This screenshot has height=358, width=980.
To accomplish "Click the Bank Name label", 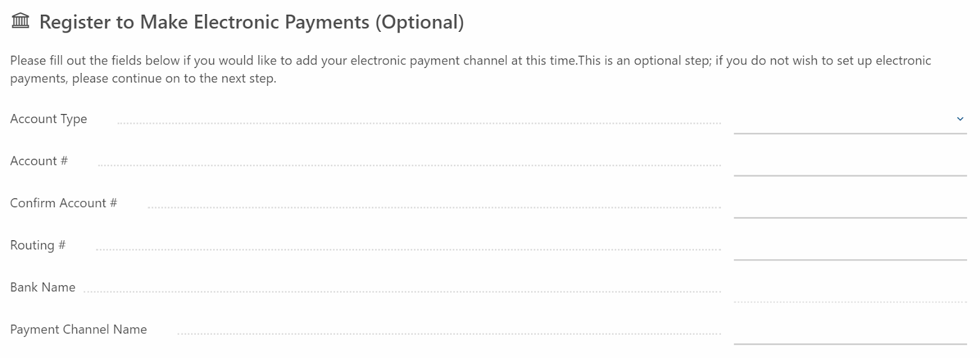I will 43,288.
